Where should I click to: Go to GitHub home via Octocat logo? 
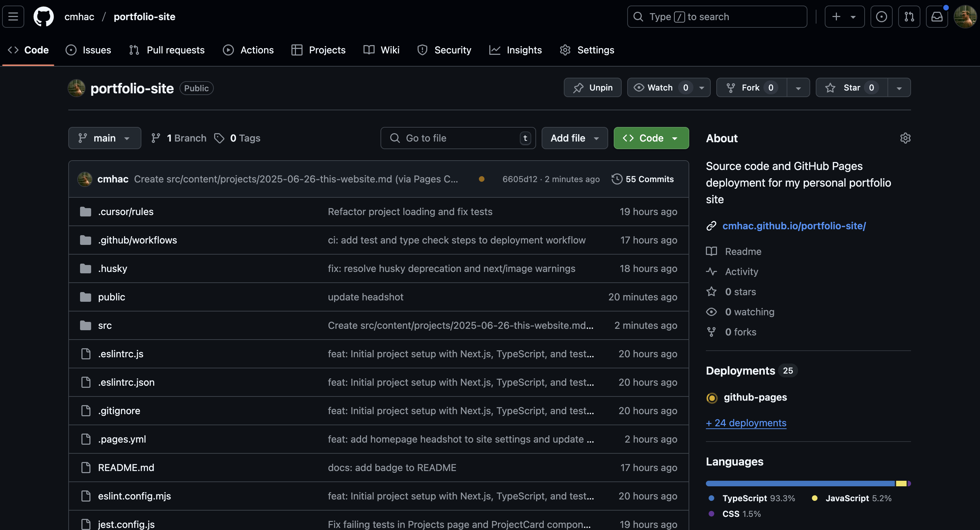pyautogui.click(x=43, y=17)
